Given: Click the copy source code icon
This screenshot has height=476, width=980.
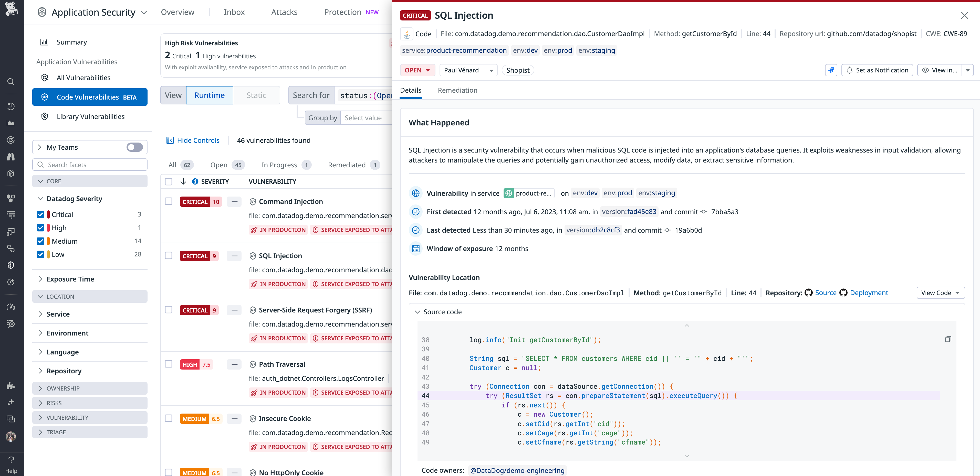Looking at the screenshot, I should 948,339.
